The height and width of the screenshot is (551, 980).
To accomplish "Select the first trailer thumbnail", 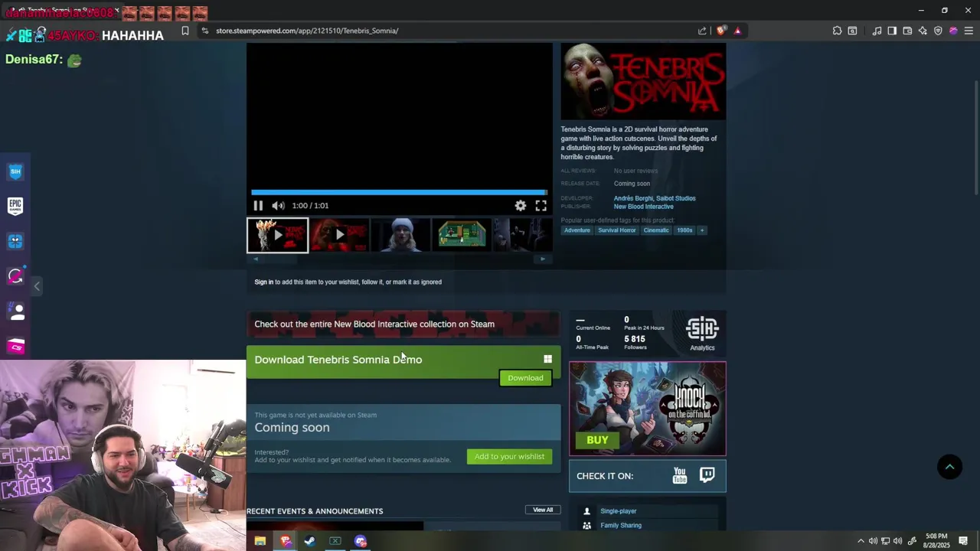I will [x=277, y=235].
